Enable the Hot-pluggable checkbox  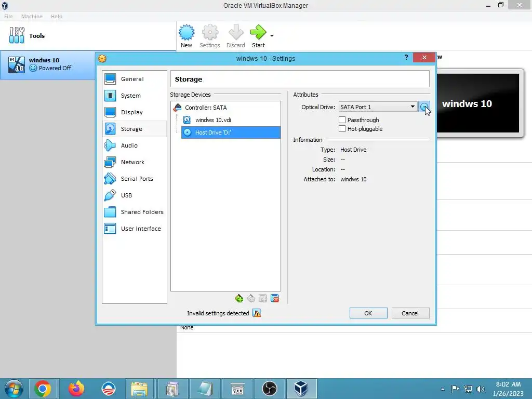tap(342, 129)
